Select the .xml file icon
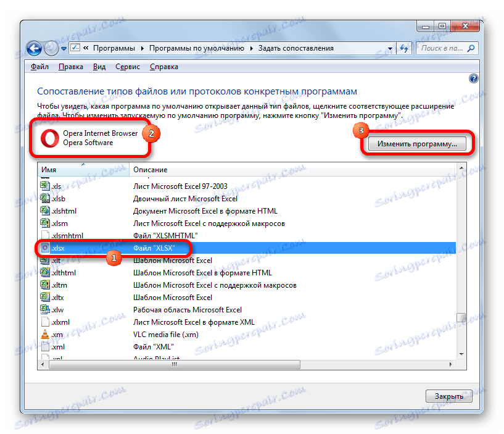The width and height of the screenshot is (504, 434). click(x=45, y=346)
